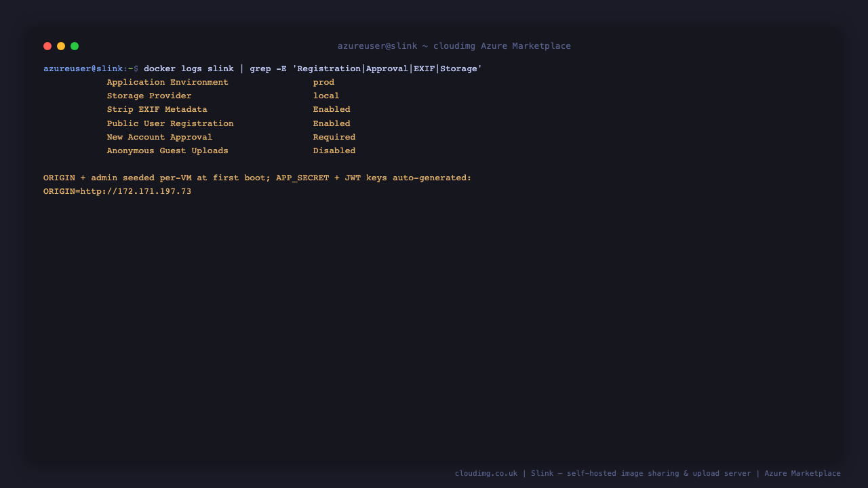Click the 'prod' value
This screenshot has width=868, height=488.
tap(323, 83)
